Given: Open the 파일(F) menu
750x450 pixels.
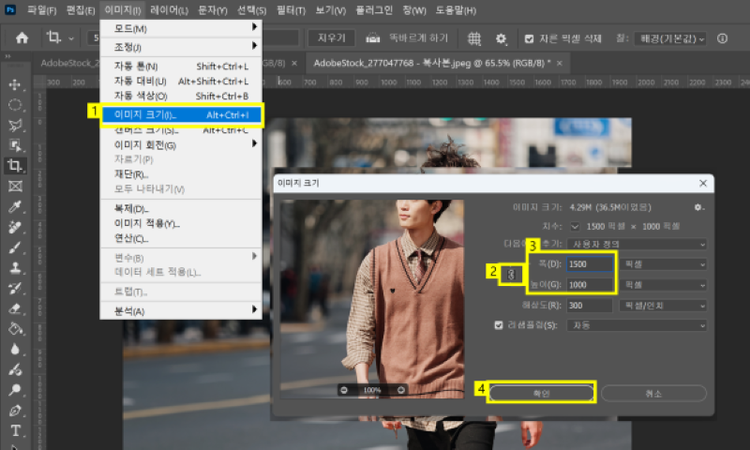Looking at the screenshot, I should (42, 10).
